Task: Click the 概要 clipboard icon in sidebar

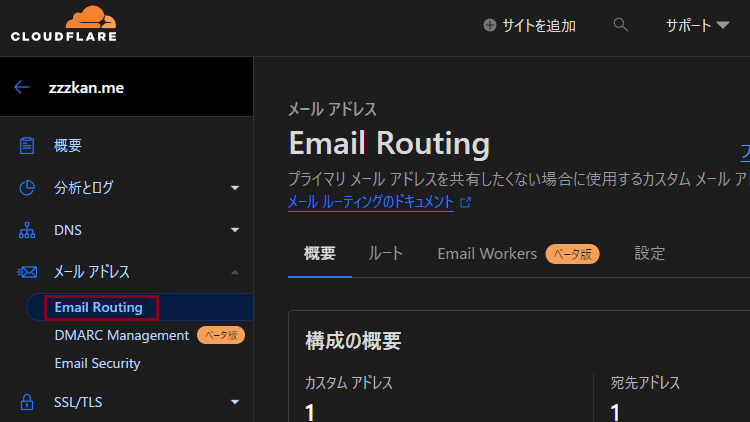Action: click(27, 145)
